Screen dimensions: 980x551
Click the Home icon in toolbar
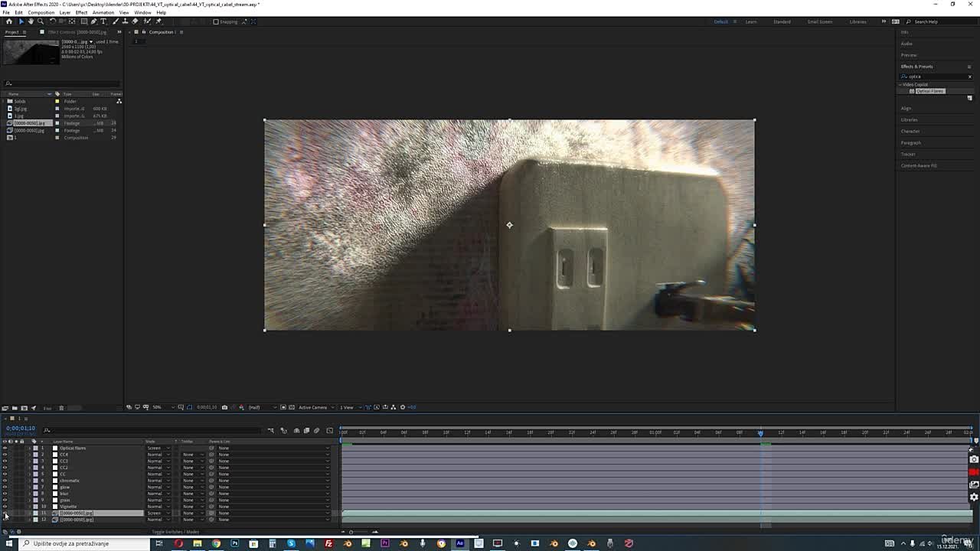pos(9,21)
